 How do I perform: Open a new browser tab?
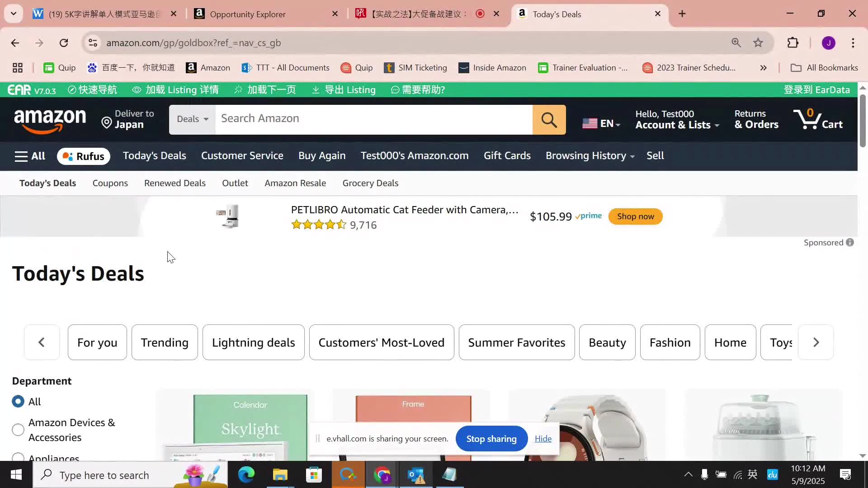tap(682, 14)
